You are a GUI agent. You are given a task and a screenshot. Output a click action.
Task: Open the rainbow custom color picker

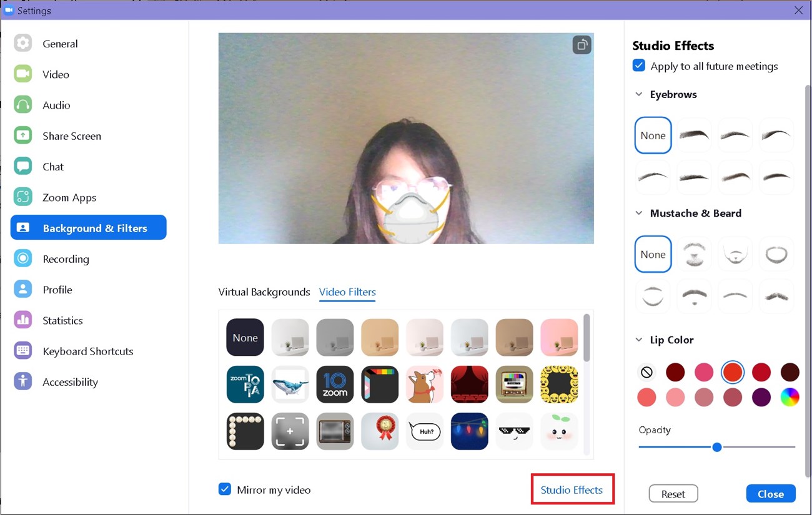pos(790,397)
